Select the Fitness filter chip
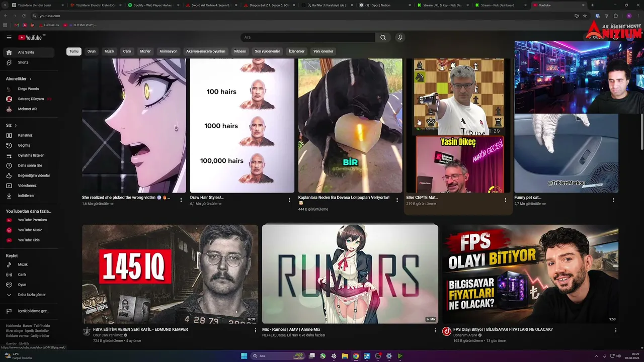 pyautogui.click(x=240, y=51)
